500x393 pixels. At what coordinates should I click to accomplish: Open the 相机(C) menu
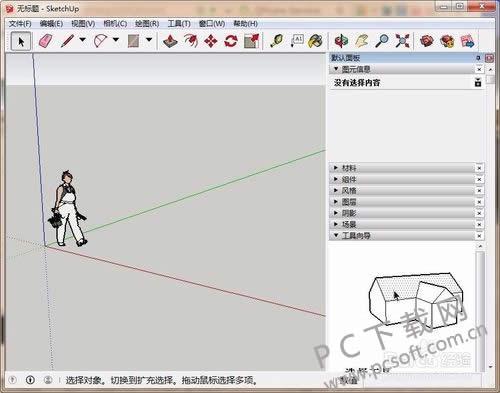(115, 24)
